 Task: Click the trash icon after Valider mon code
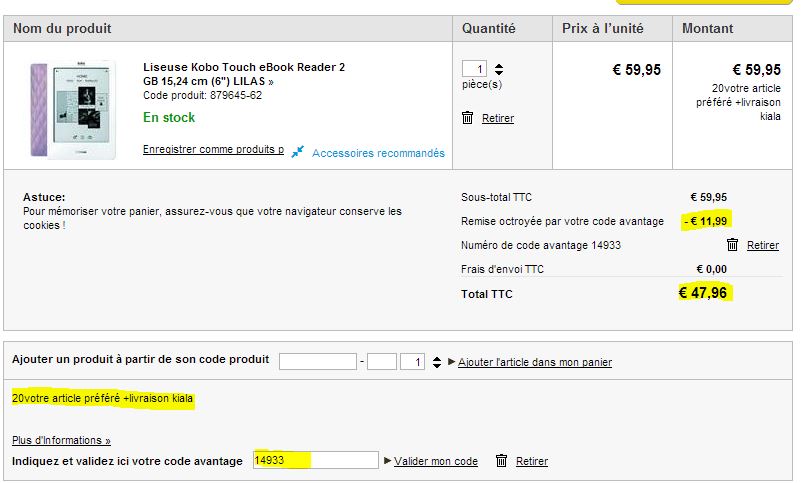[502, 461]
